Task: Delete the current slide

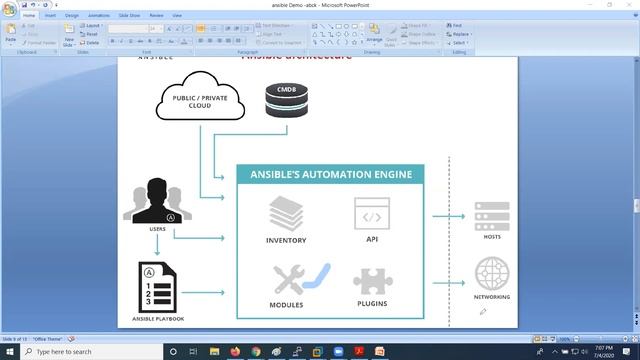Action: [x=89, y=43]
